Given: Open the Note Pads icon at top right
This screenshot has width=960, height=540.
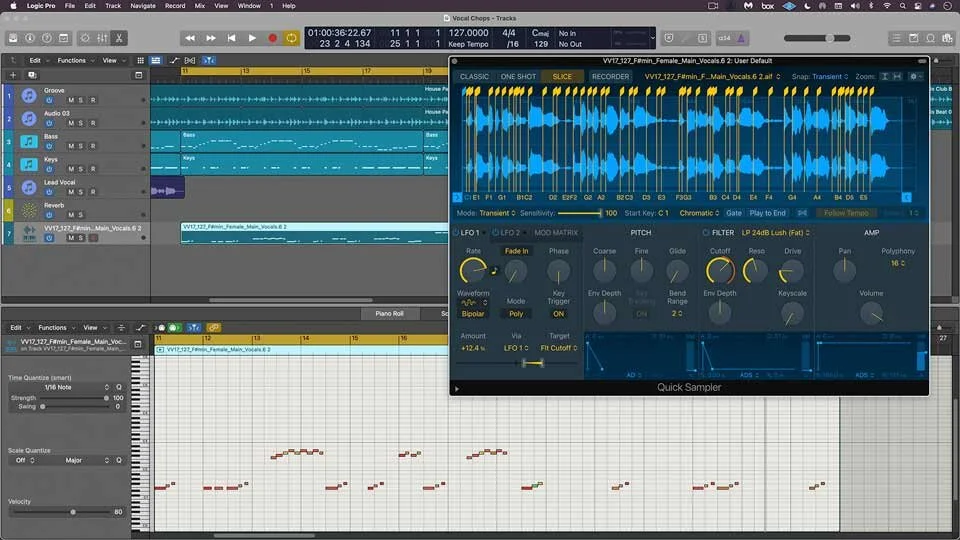Looking at the screenshot, I should (x=913, y=38).
